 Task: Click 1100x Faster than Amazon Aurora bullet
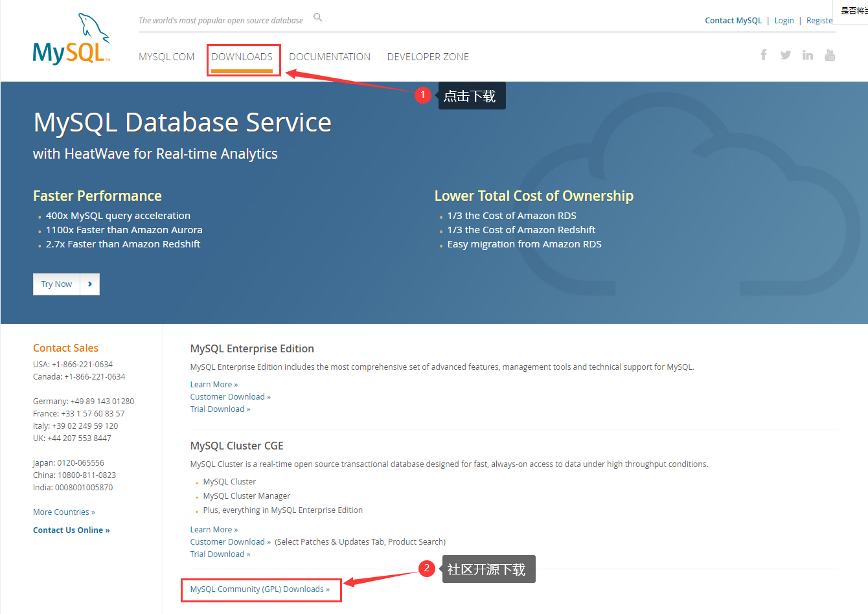pyautogui.click(x=124, y=230)
